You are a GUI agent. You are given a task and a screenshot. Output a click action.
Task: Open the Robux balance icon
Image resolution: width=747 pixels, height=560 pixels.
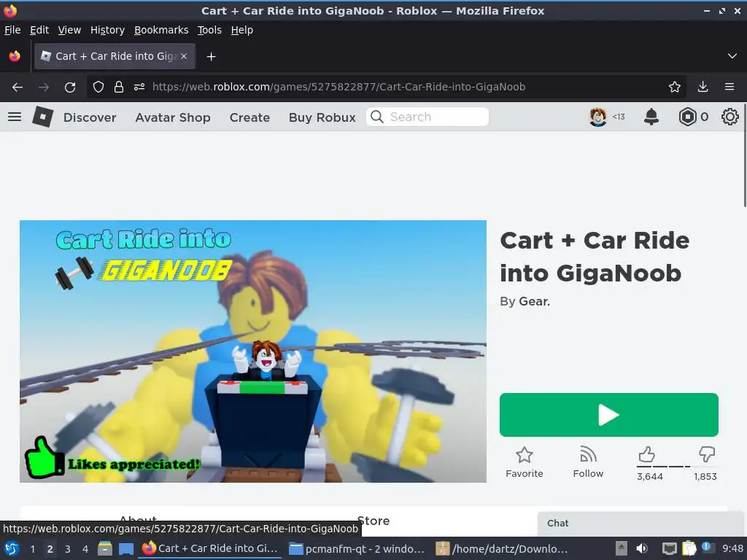coord(687,117)
